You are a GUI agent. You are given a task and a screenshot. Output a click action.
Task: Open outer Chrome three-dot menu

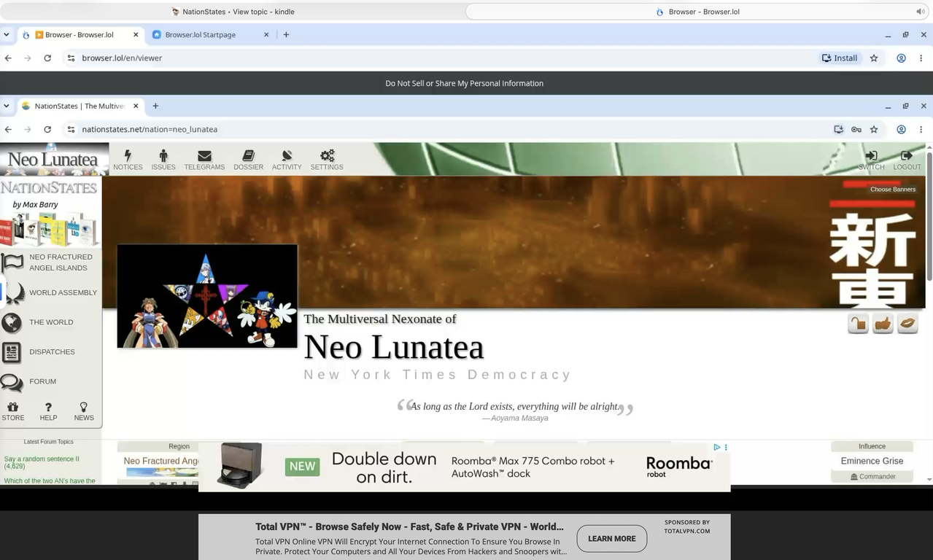click(921, 58)
